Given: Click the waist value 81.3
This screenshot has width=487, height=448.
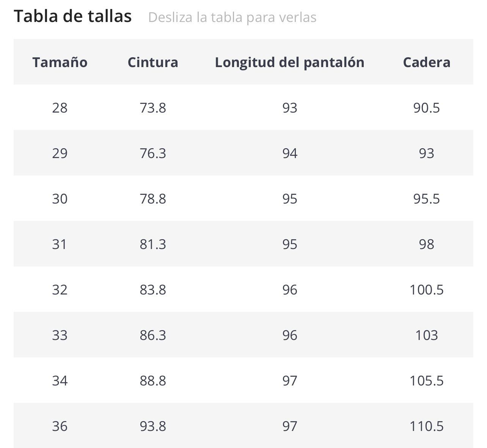Looking at the screenshot, I should point(153,244).
